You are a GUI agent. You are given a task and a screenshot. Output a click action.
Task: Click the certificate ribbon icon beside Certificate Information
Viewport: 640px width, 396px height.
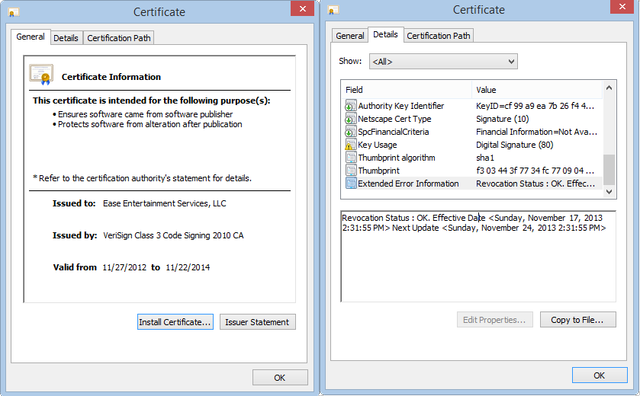point(41,75)
